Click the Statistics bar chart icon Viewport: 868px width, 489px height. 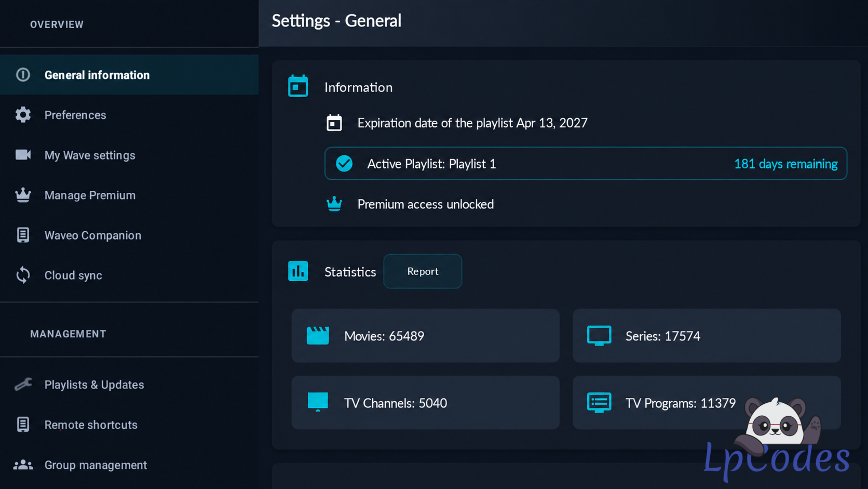pyautogui.click(x=298, y=271)
